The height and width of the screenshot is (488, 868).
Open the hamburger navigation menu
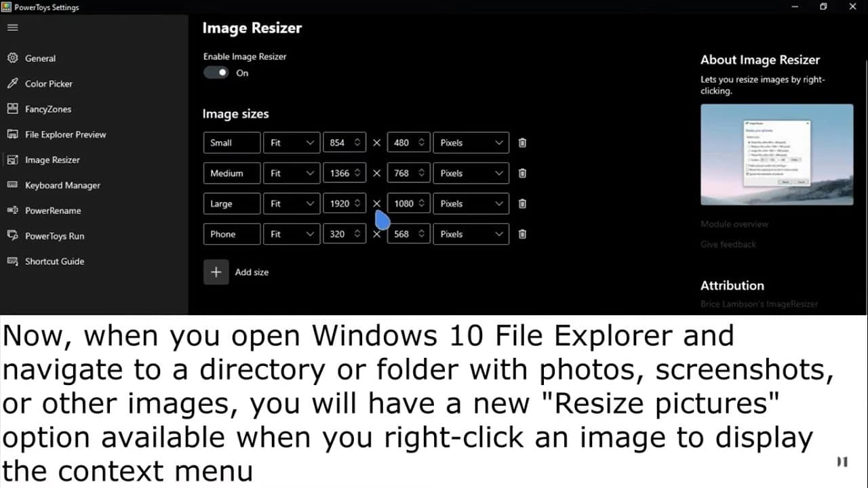pos(13,28)
